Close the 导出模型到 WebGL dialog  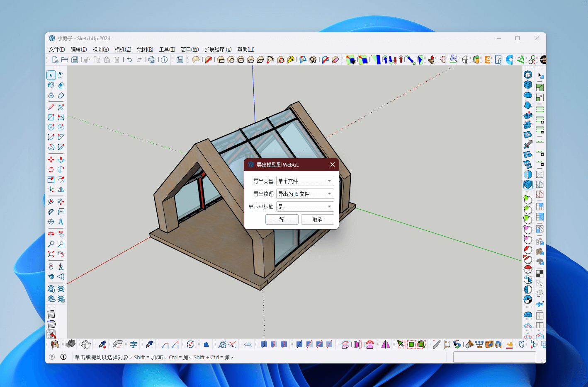[x=332, y=164]
